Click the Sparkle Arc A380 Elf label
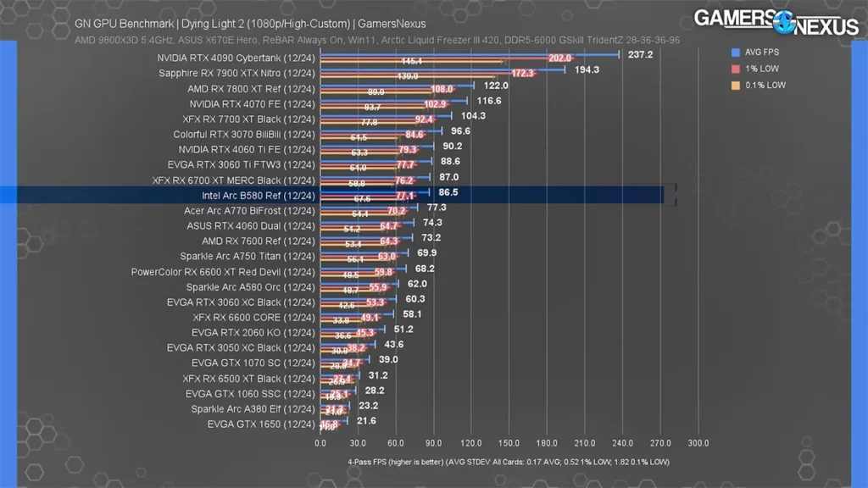Screen dimensions: 868x488 pos(253,409)
